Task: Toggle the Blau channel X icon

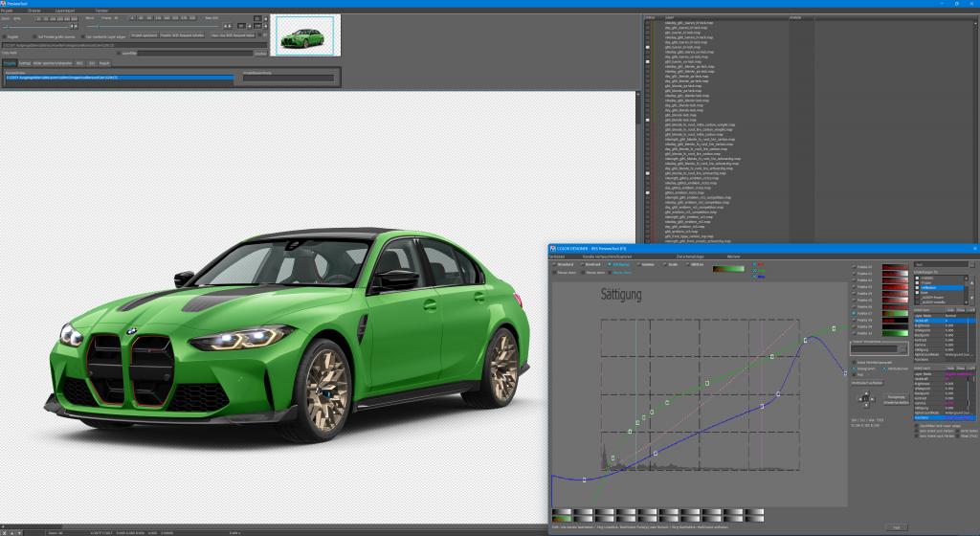Action: pos(752,276)
